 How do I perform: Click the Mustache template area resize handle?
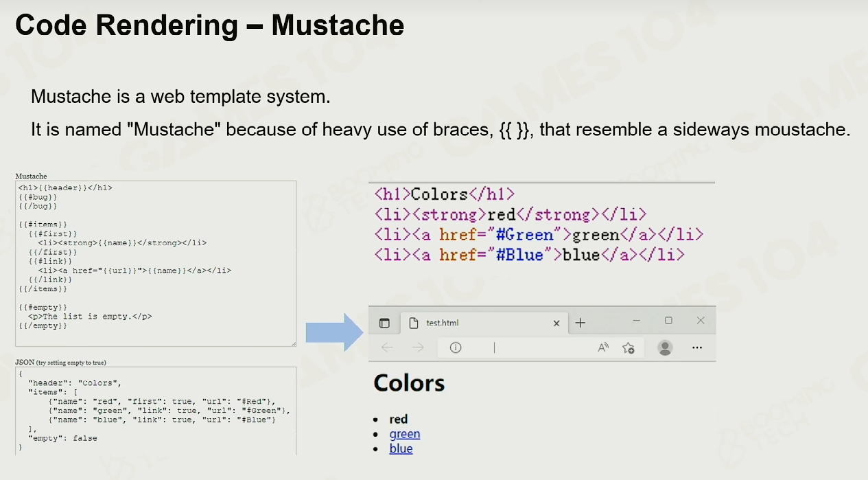[293, 343]
